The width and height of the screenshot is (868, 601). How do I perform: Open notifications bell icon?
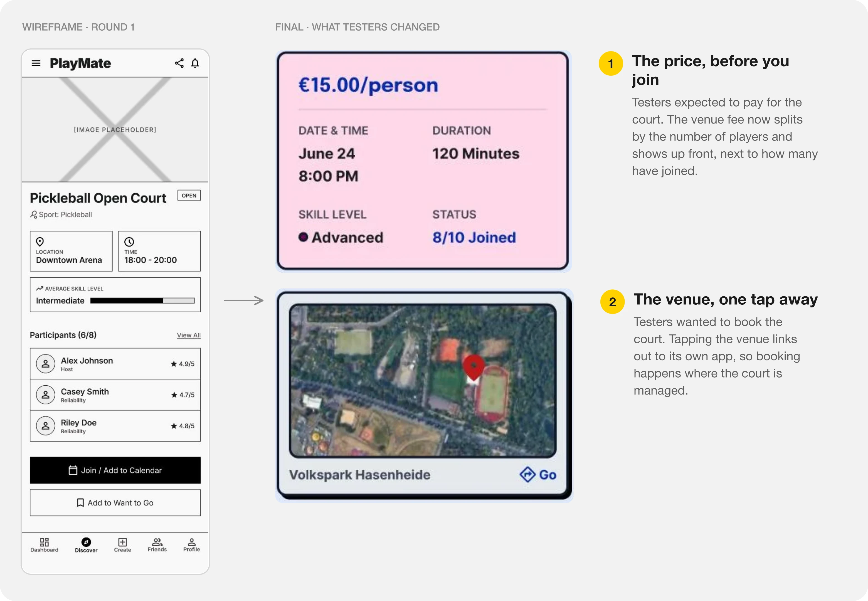click(x=195, y=63)
